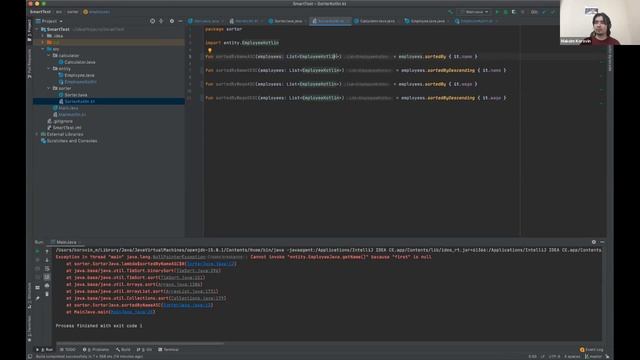Clear console with the trash icon

[47, 294]
